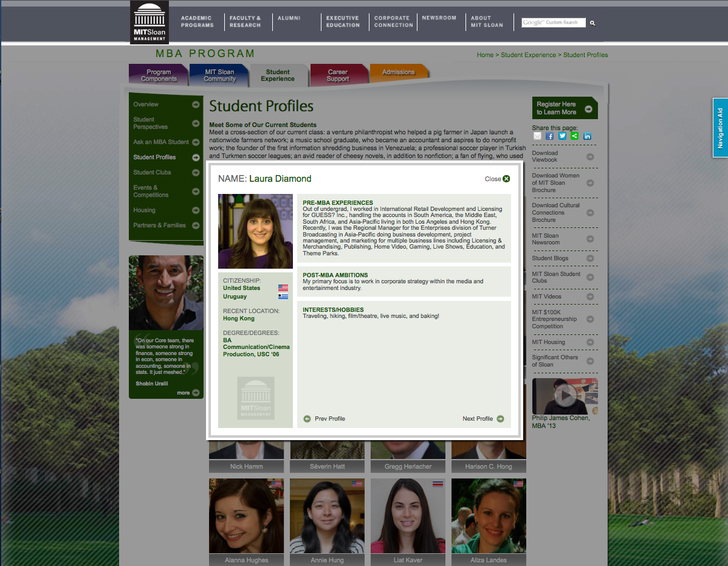Click the arrow beside Download Viewbook
The height and width of the screenshot is (566, 728).
click(x=590, y=156)
